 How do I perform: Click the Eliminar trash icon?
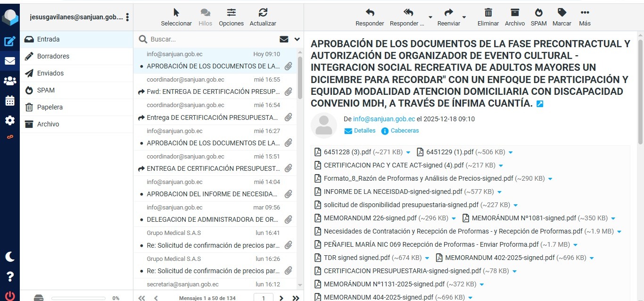pyautogui.click(x=488, y=17)
